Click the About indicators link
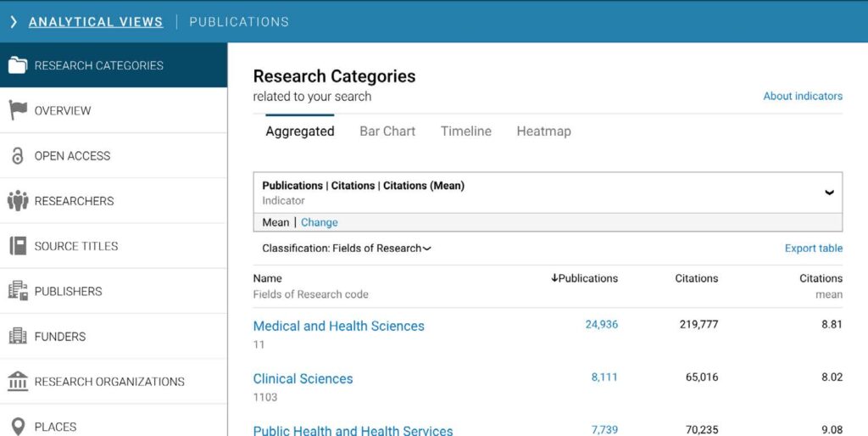This screenshot has height=436, width=868. [x=803, y=96]
